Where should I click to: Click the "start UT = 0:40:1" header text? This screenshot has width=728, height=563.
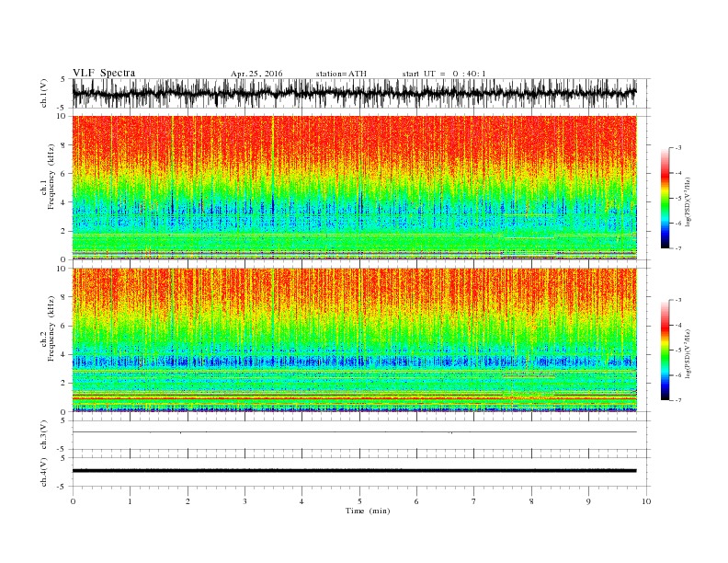pos(444,74)
